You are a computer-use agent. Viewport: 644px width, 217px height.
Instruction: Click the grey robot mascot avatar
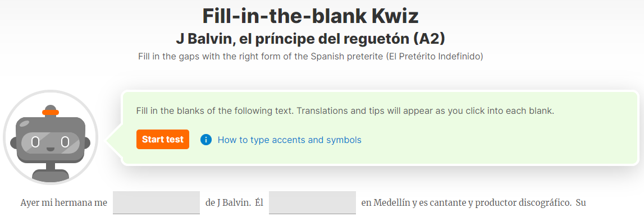click(51, 138)
